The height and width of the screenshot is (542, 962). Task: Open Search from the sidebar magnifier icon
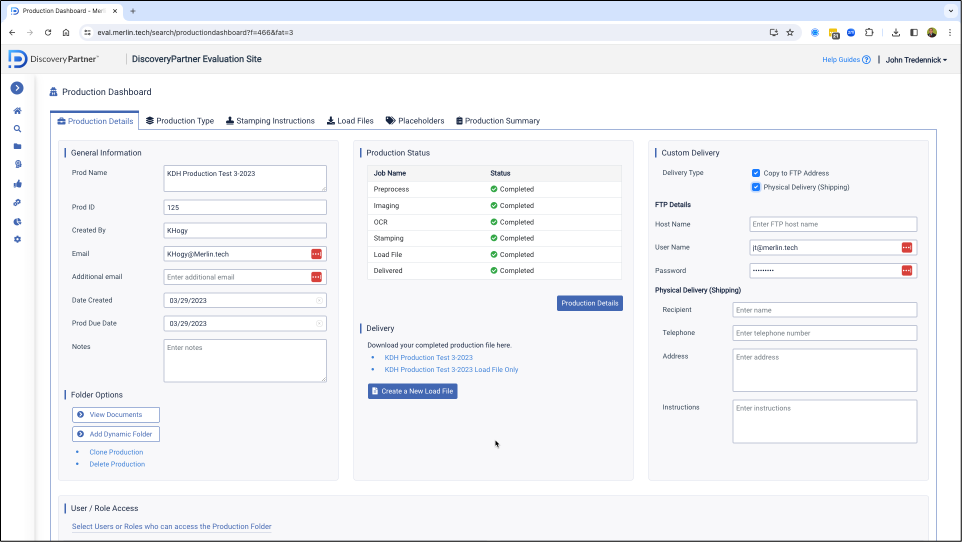[x=17, y=128]
